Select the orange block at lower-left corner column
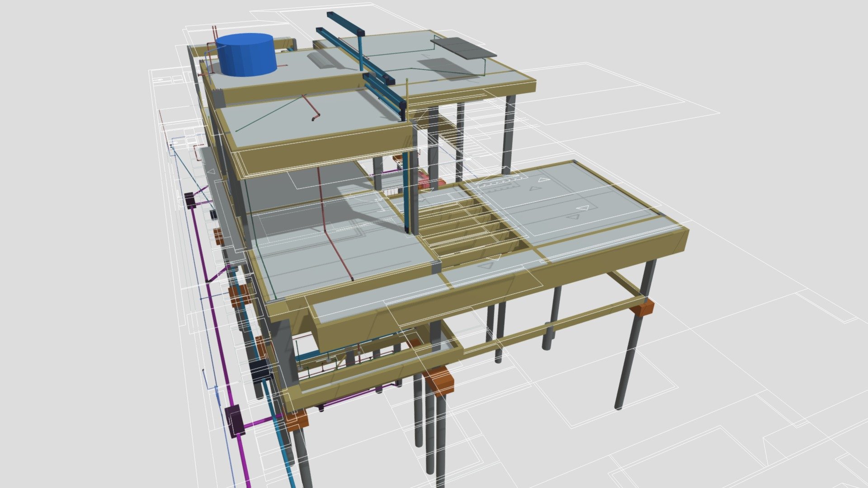 click(297, 420)
